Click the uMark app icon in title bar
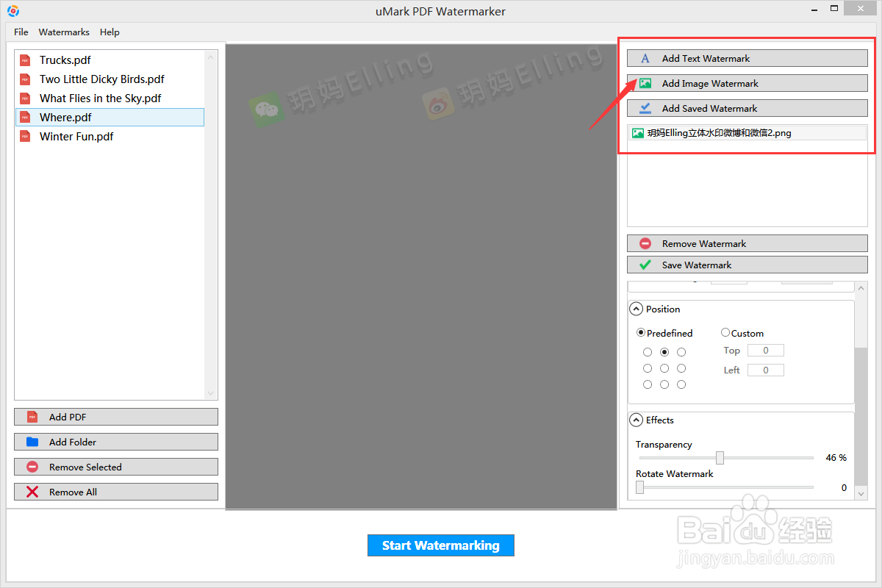882x588 pixels. [x=13, y=11]
